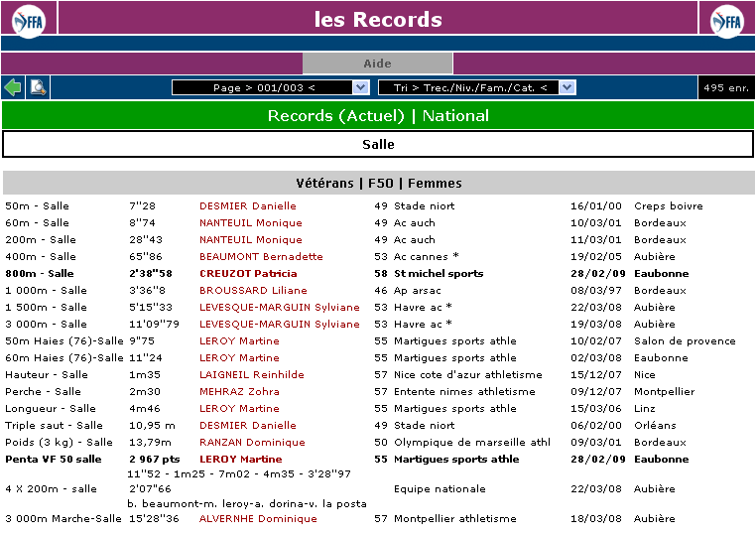Screen dimensions: 756x537
Task: Open the search magnifier document icon
Action: [x=38, y=87]
